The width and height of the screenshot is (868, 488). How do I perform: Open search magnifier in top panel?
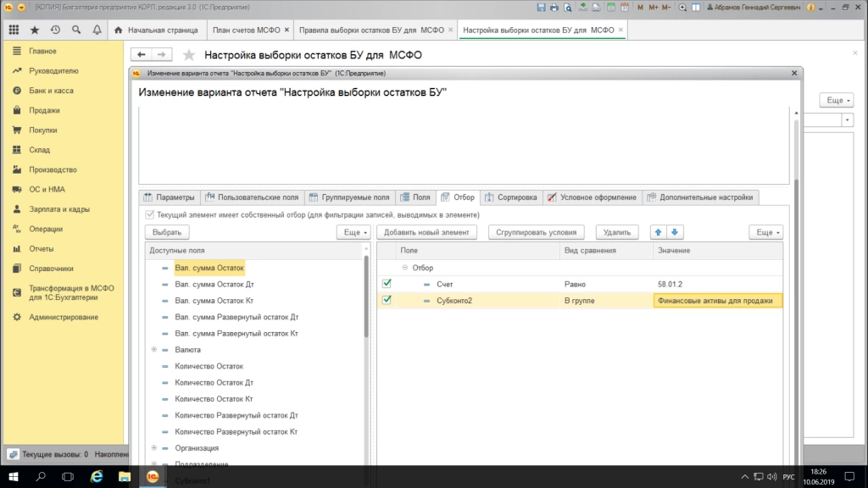pyautogui.click(x=76, y=30)
